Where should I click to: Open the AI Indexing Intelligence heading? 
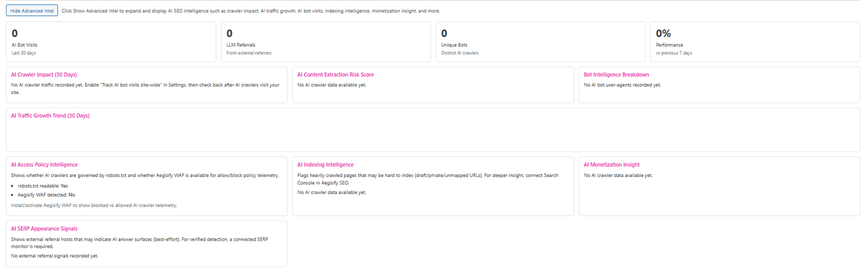pos(325,165)
